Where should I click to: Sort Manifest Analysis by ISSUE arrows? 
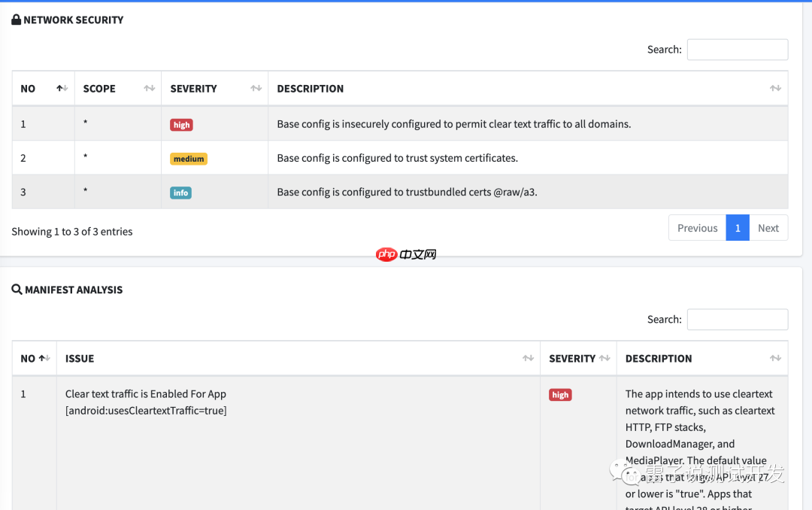pyautogui.click(x=528, y=359)
